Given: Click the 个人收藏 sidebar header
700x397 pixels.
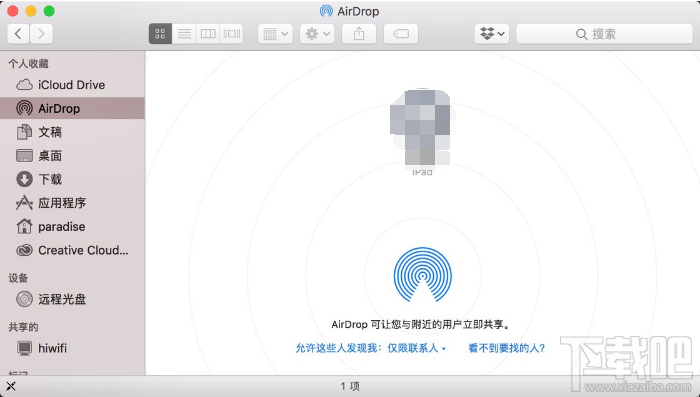Looking at the screenshot, I should click(28, 64).
